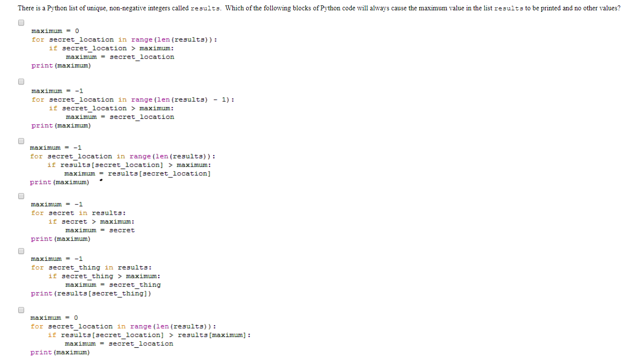630x364 pixels.
Task: Check the option that prints results[secret_thing]
Action: [x=21, y=251]
